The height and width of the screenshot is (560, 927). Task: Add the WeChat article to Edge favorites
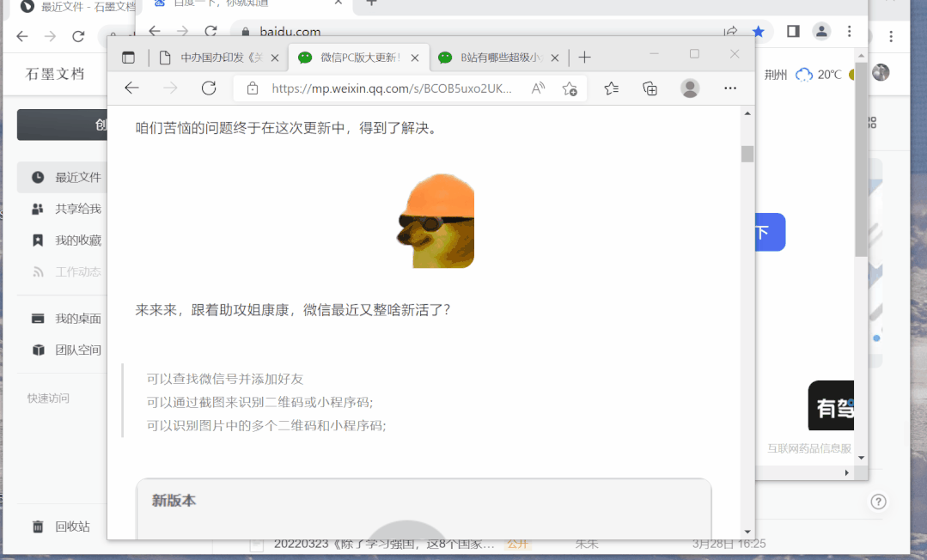(x=570, y=88)
